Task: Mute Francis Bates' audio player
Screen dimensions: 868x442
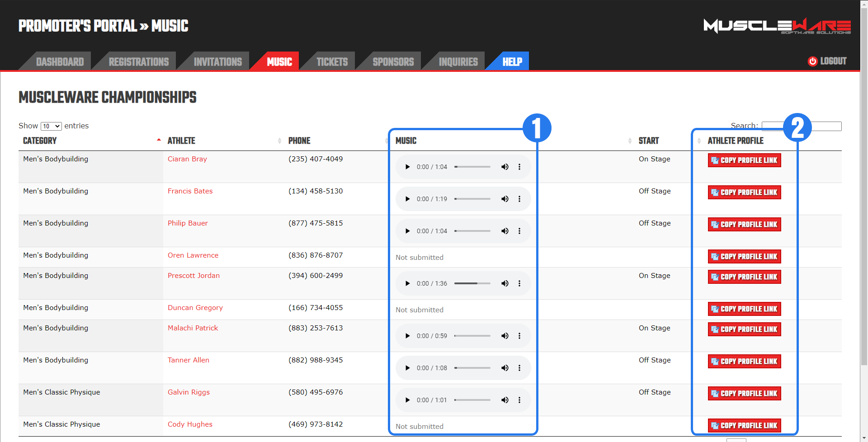Action: (x=505, y=199)
